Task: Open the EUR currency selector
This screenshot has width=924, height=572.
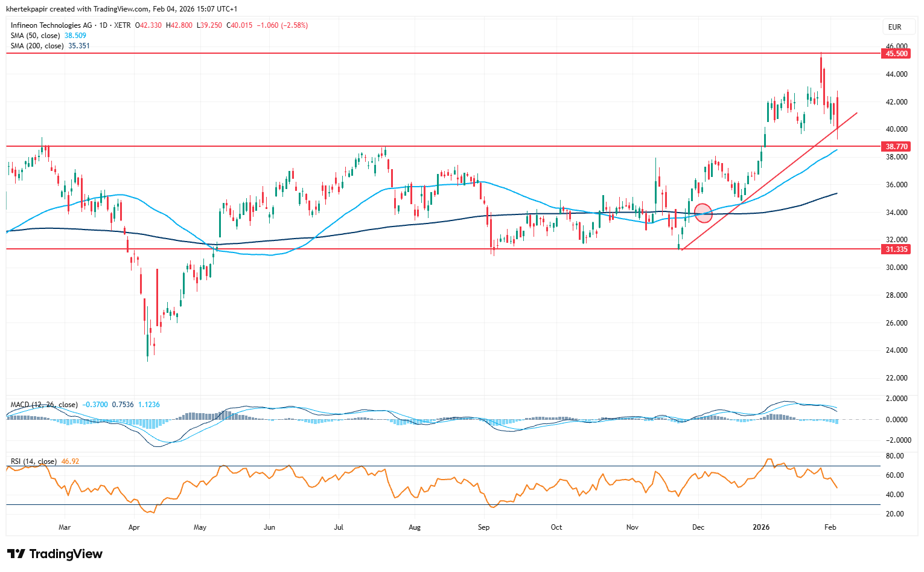Action: click(x=894, y=27)
